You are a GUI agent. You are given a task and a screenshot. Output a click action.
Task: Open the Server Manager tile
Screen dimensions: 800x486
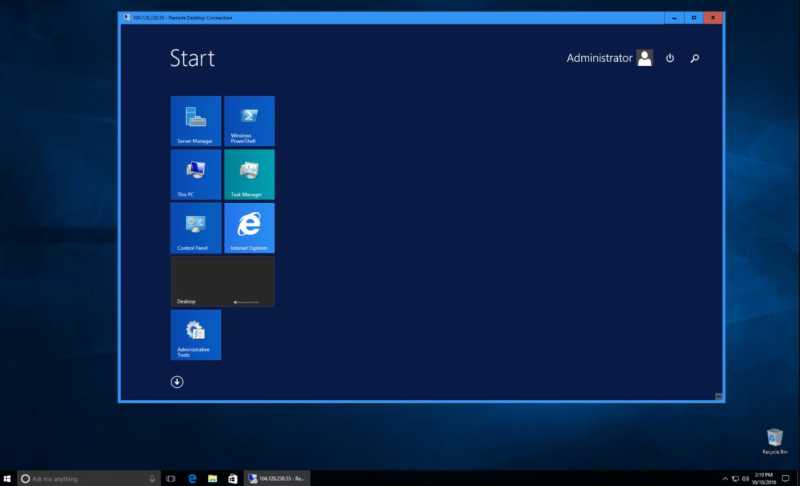coord(196,121)
